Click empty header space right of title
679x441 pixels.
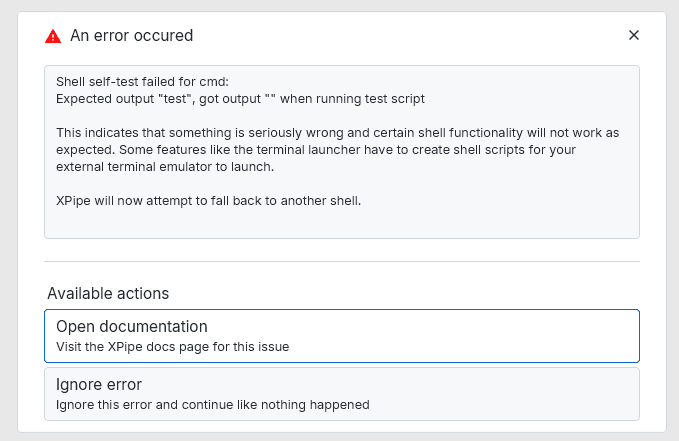point(400,36)
